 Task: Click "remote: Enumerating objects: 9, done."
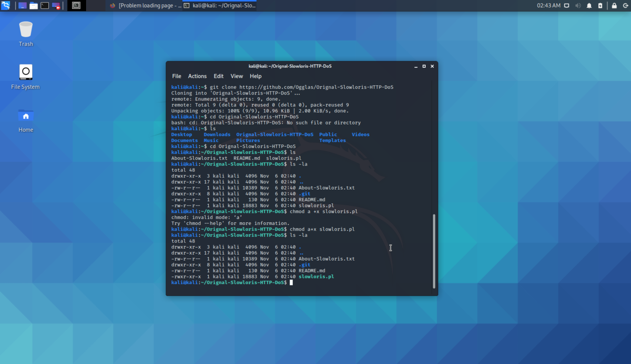click(226, 99)
